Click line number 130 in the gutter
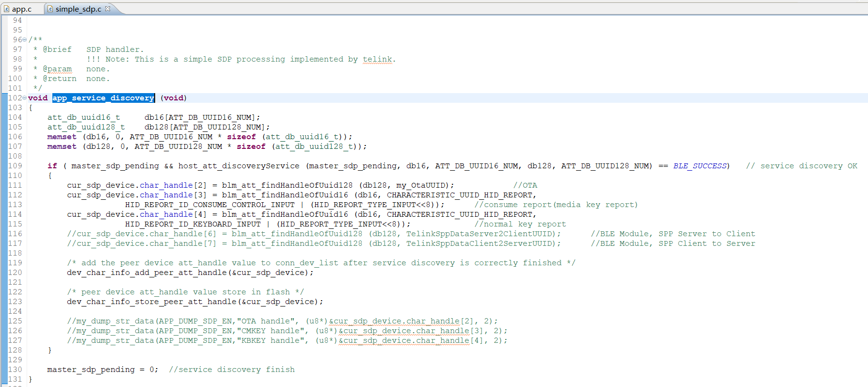868x387 pixels. tap(15, 370)
